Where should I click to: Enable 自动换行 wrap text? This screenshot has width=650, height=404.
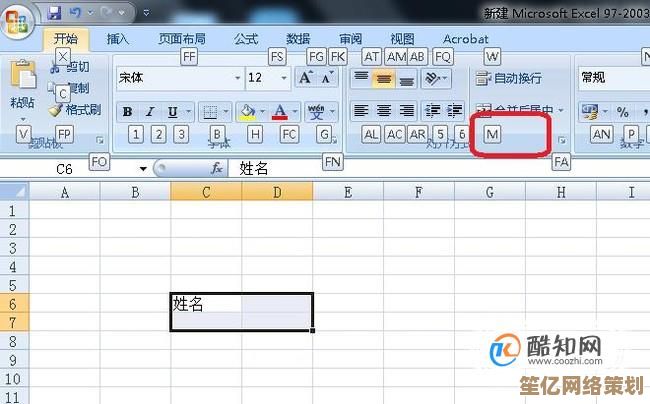click(x=509, y=78)
